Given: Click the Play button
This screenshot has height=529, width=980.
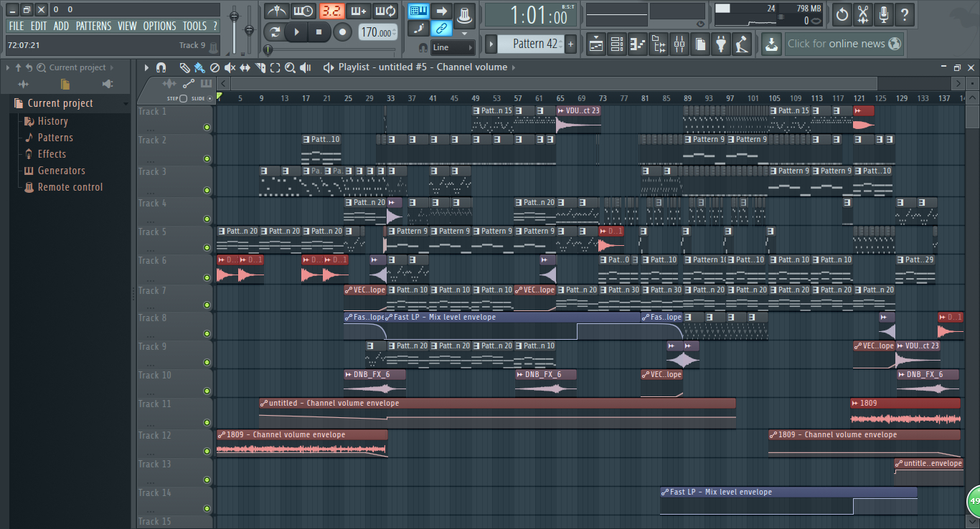Looking at the screenshot, I should [x=296, y=32].
